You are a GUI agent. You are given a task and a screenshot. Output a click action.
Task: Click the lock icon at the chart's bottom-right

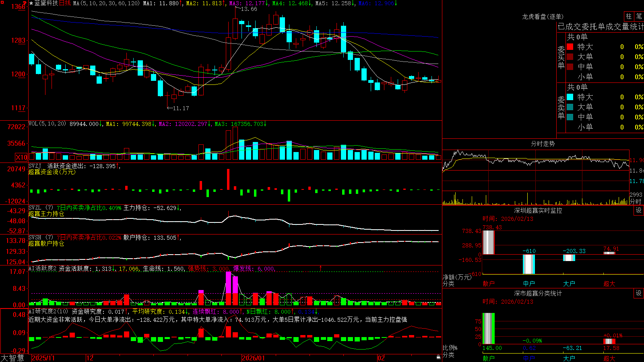[439, 357]
